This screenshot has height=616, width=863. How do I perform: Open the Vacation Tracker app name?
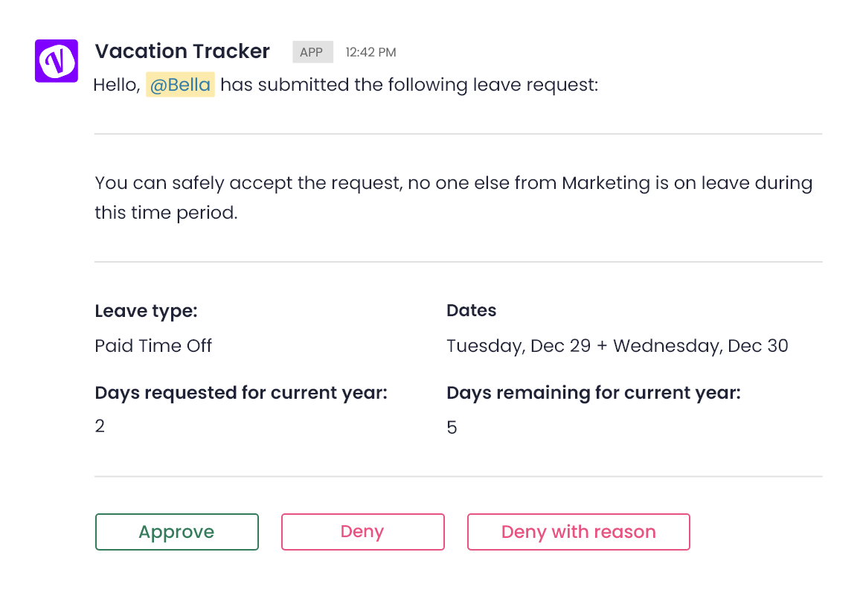tap(182, 51)
